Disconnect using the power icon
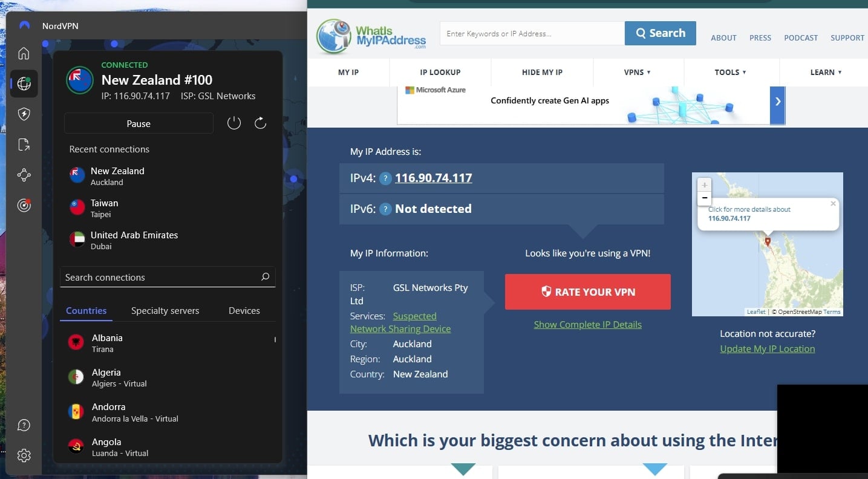 pos(235,122)
